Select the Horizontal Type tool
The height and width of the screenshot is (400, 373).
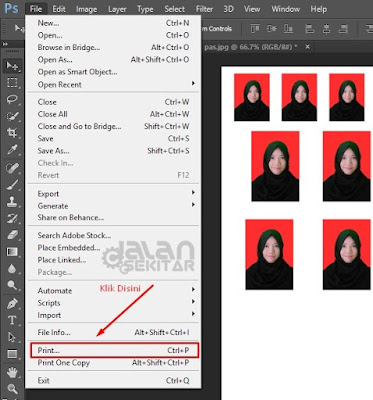click(12, 320)
